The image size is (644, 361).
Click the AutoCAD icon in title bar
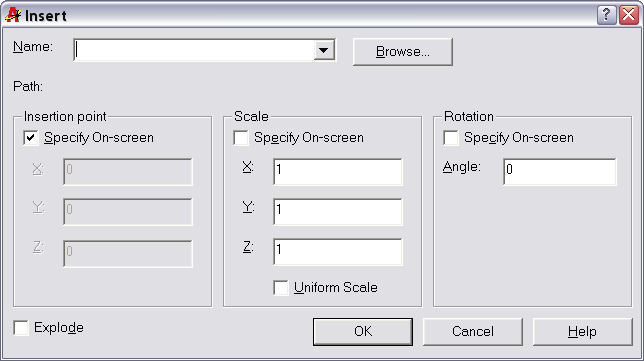pos(13,15)
